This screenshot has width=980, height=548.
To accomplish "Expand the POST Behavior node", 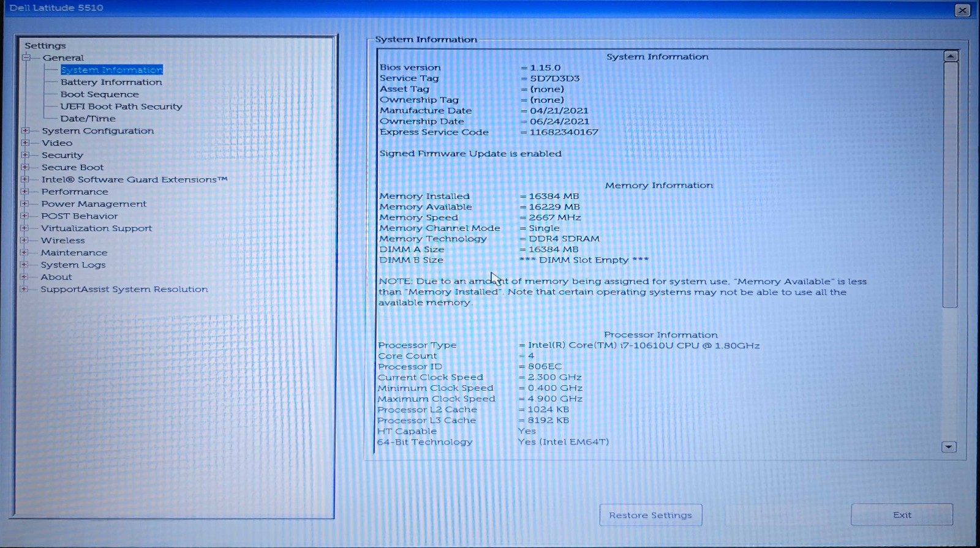I will click(24, 216).
